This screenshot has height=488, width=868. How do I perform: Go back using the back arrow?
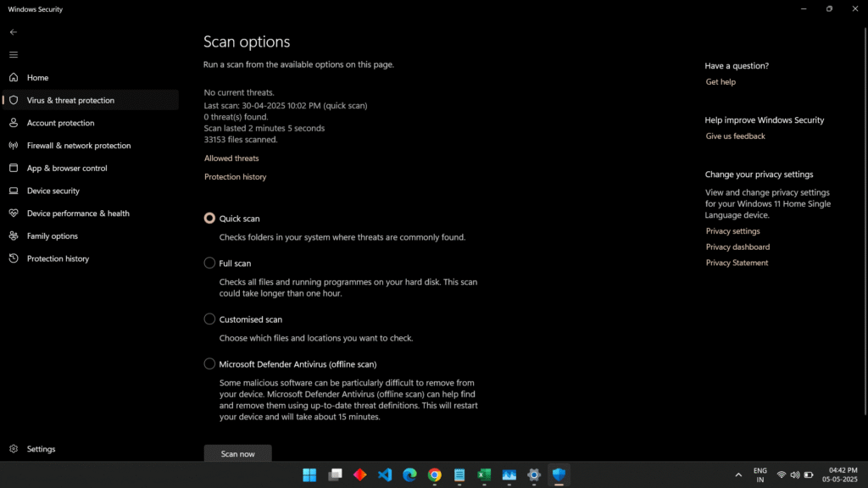point(14,32)
